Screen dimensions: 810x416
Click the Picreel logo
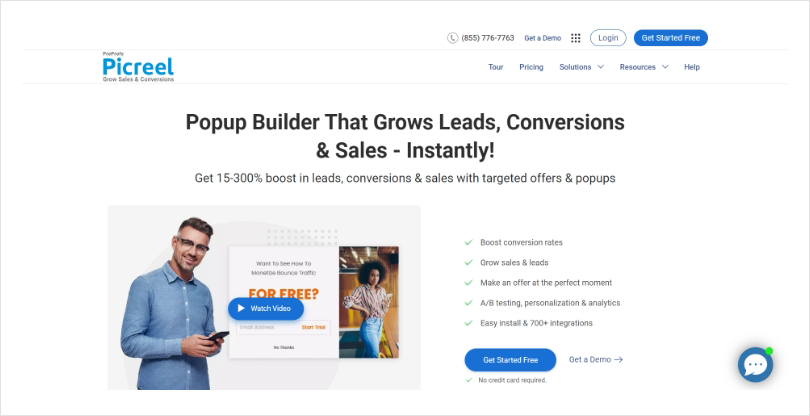point(138,67)
